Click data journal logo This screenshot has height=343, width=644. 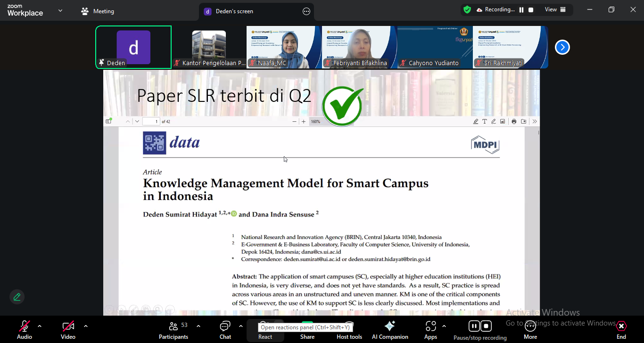pyautogui.click(x=172, y=143)
